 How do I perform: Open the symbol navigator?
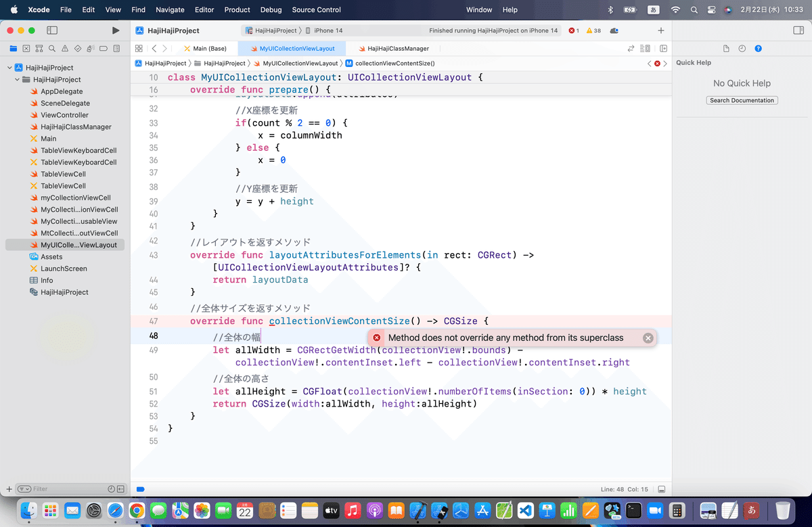[39, 49]
